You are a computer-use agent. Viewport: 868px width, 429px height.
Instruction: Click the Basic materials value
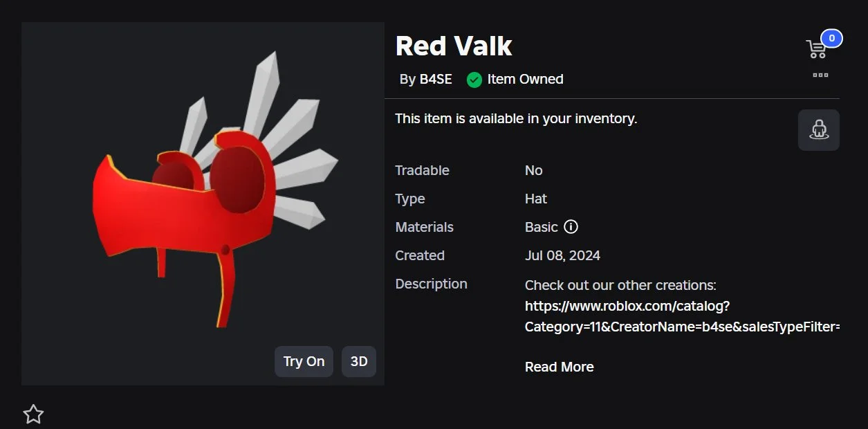[541, 227]
